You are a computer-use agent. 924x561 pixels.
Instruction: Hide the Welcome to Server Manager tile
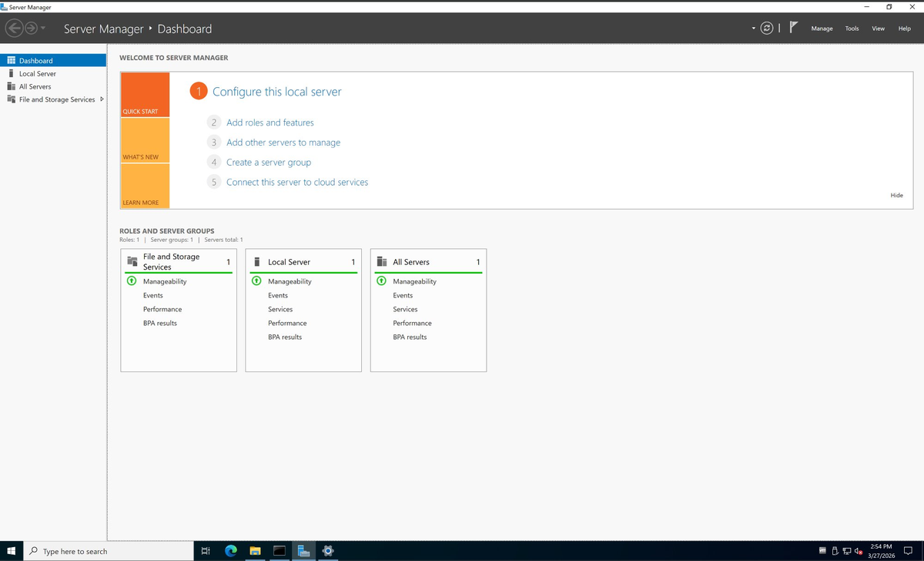point(896,195)
